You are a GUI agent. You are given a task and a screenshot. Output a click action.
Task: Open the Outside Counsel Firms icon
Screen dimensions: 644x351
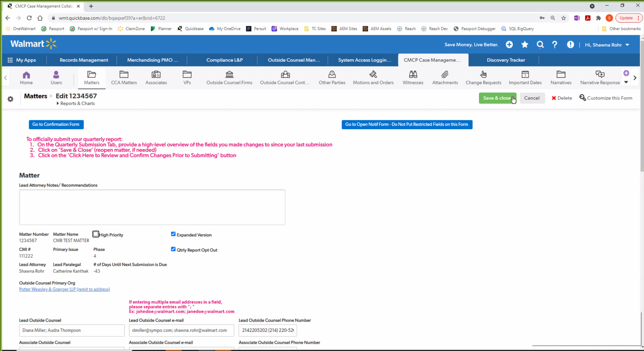point(229,74)
